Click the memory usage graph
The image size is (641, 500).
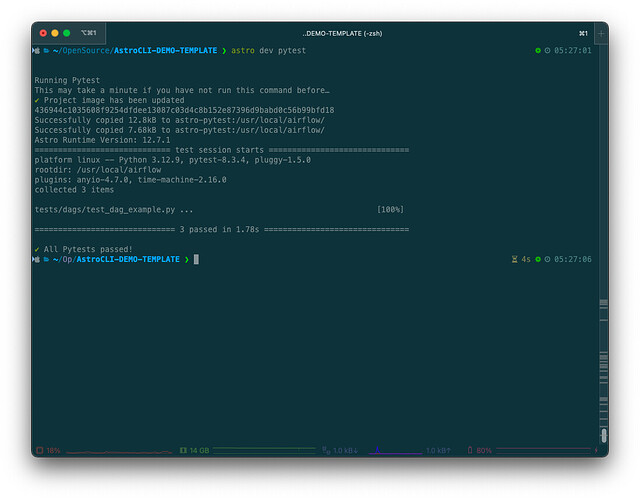(264, 451)
